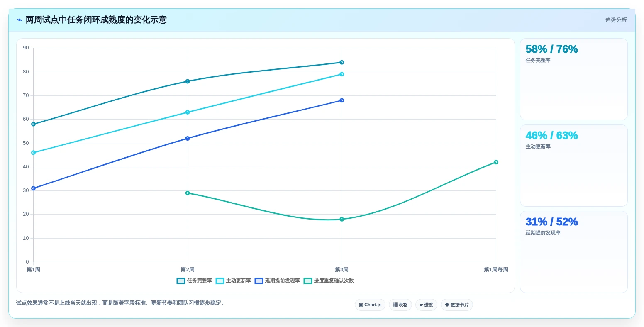Toggle the 延期提前发现率 legend swatch
644x327 pixels.
[x=259, y=281]
